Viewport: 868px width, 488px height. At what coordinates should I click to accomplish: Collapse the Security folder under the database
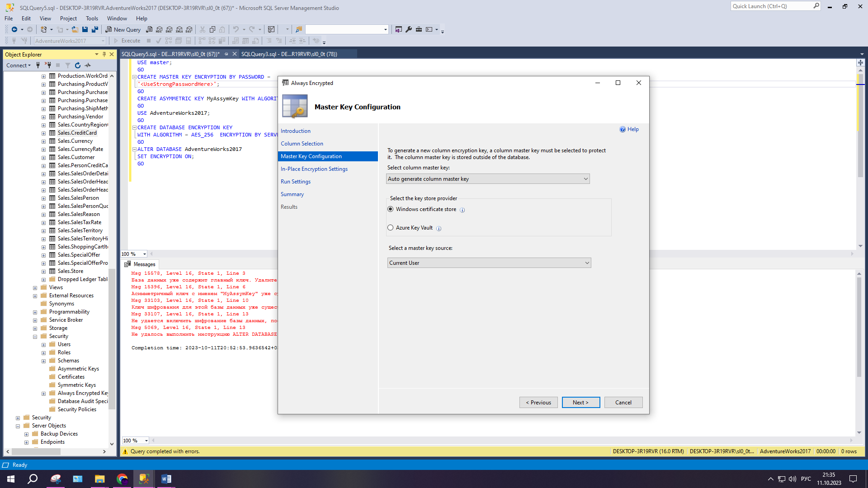point(35,337)
